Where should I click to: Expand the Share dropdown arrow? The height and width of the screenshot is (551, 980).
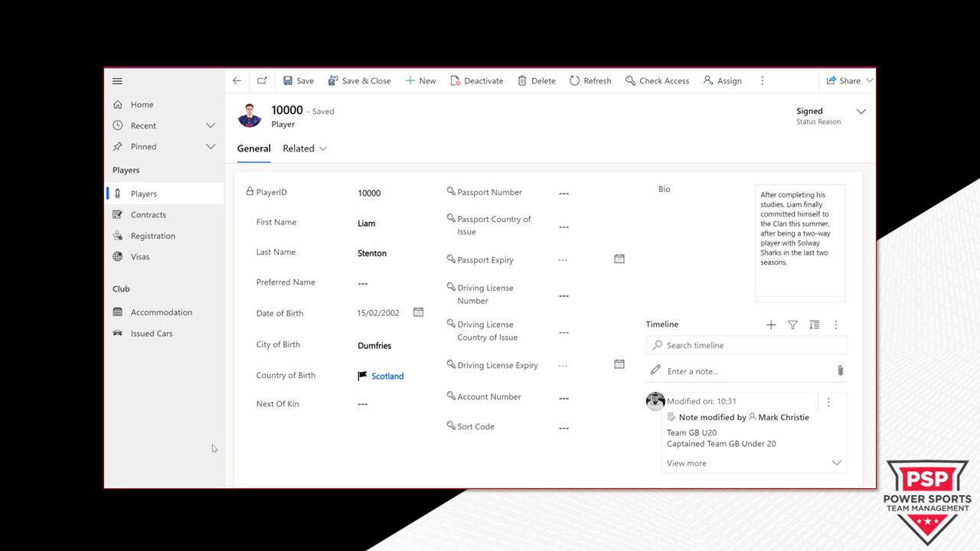tap(869, 80)
